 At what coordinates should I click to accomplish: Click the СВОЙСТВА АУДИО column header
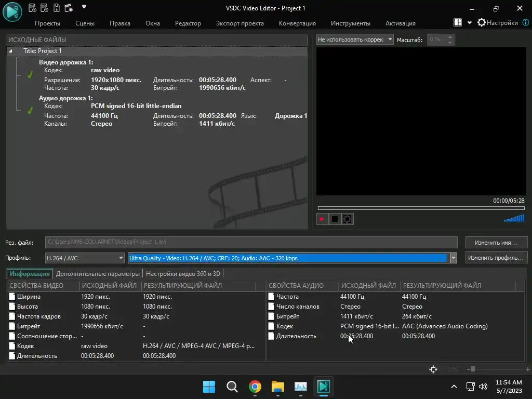[x=302, y=286]
